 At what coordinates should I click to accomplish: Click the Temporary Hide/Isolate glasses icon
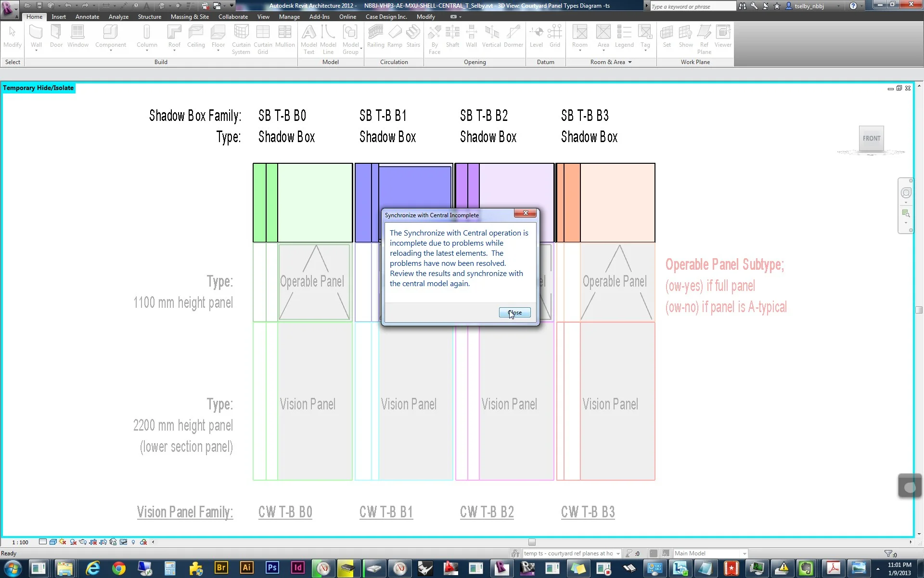point(123,542)
